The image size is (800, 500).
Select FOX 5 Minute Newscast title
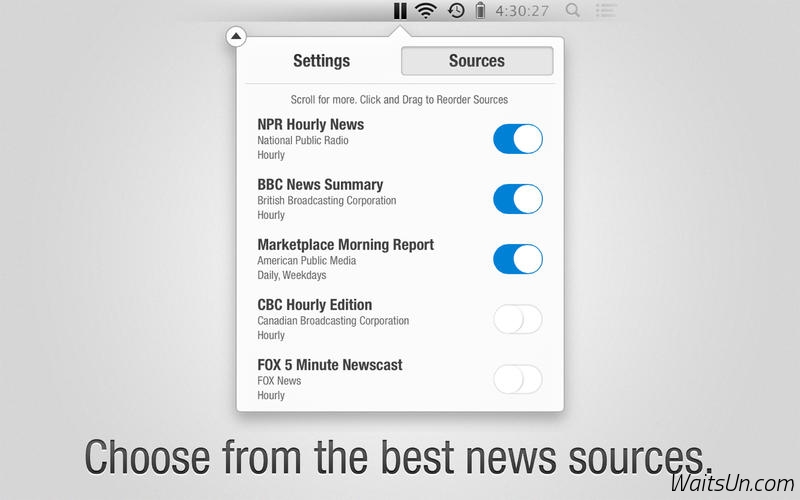click(x=330, y=365)
